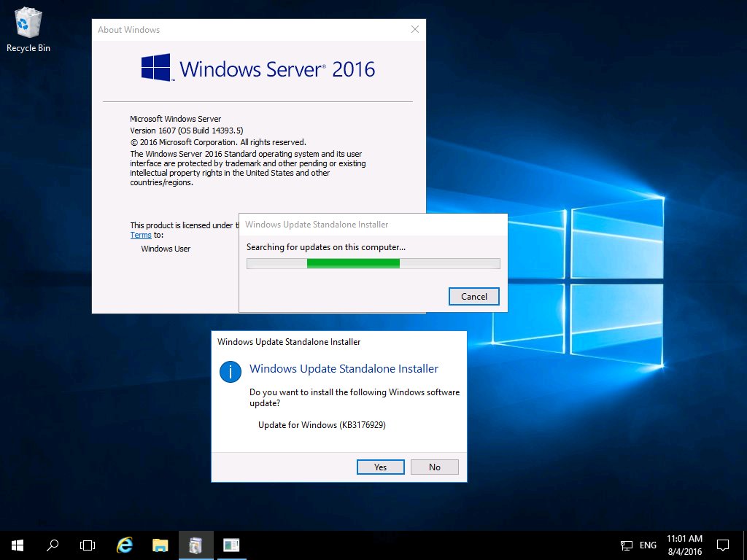Select the second running app's taskbar icon
The image size is (747, 560).
pyautogui.click(x=231, y=545)
